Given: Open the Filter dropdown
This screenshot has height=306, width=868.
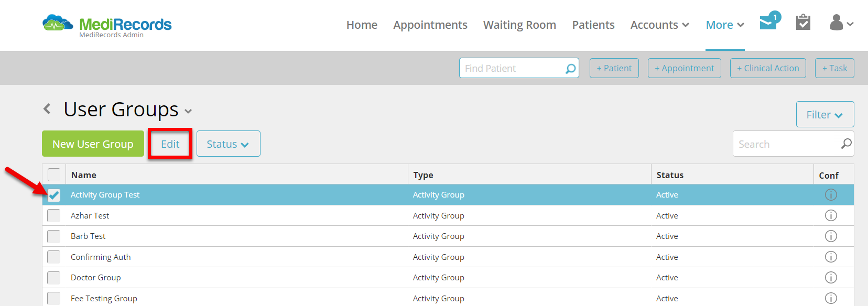Looking at the screenshot, I should click(x=825, y=114).
